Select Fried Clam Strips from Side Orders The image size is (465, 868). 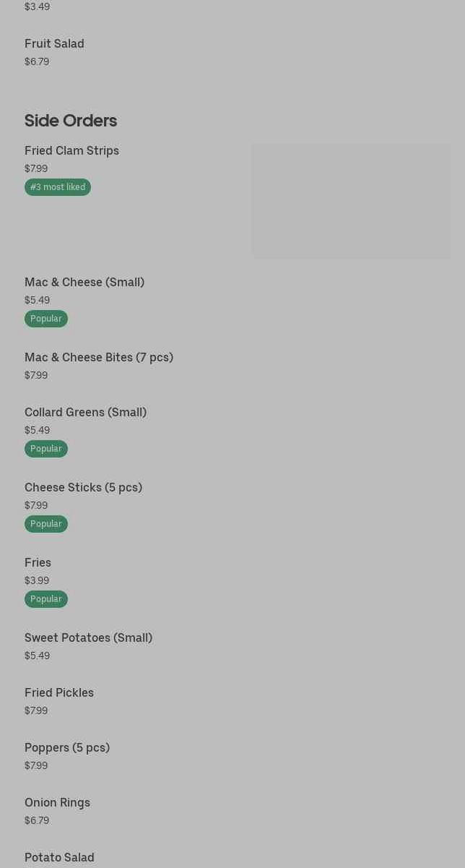[x=71, y=151]
